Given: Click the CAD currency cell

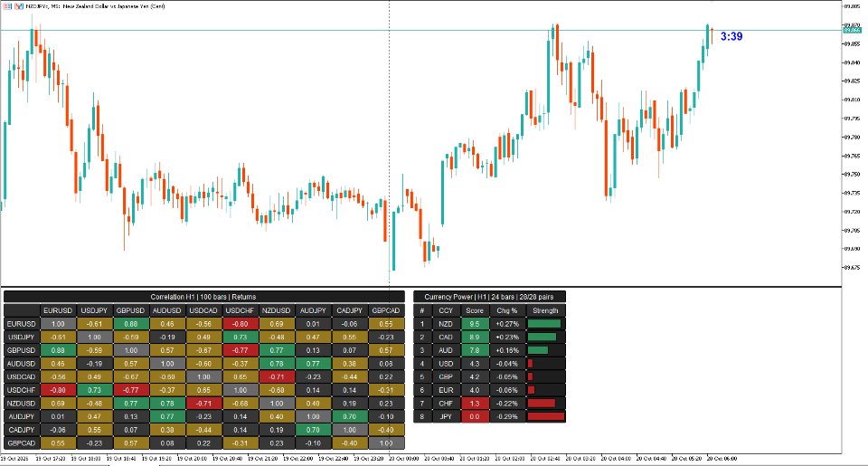Looking at the screenshot, I should pos(446,337).
